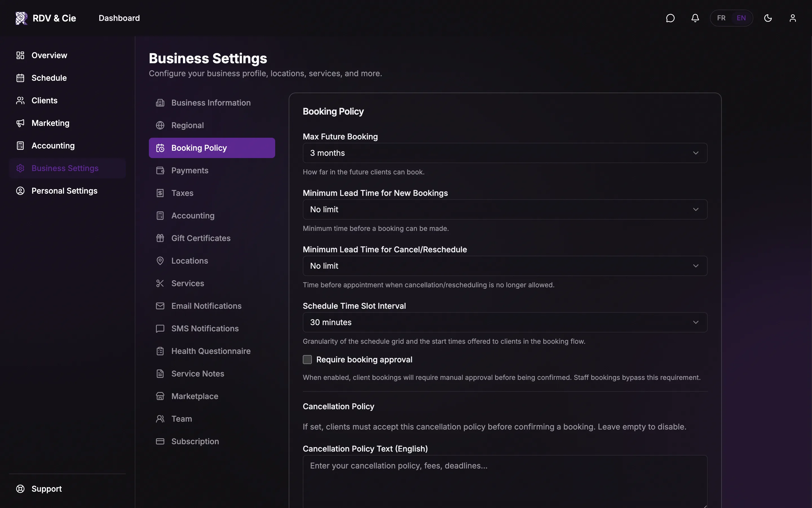Screen dimensions: 812x508
Task: Click the Locations pin icon
Action: click(160, 261)
